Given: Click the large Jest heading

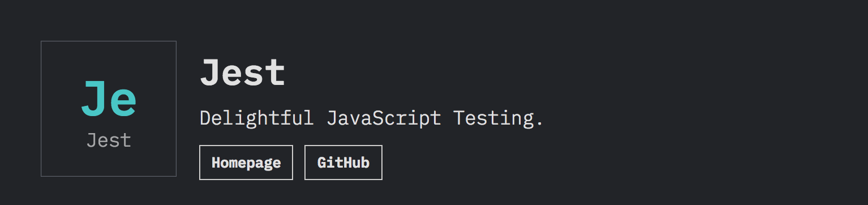Looking at the screenshot, I should coord(243,73).
